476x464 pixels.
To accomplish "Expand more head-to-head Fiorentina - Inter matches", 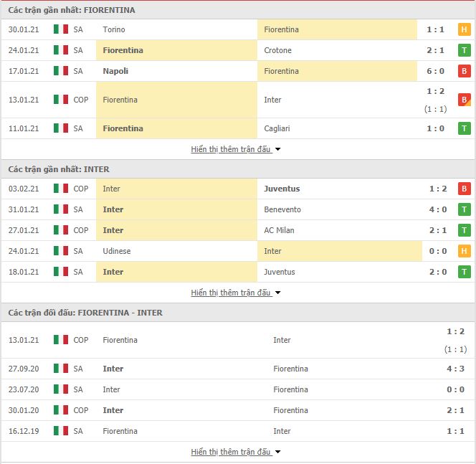I will pos(235,452).
